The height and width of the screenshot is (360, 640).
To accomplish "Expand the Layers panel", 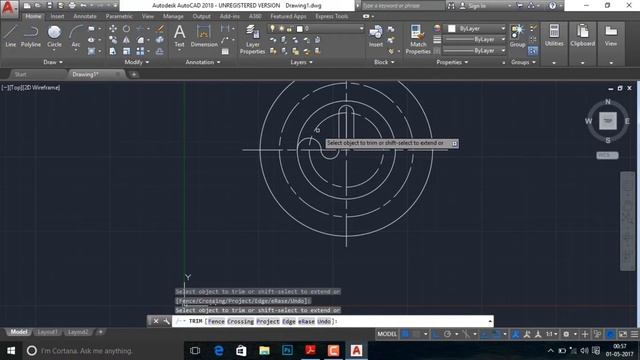I will [x=301, y=62].
